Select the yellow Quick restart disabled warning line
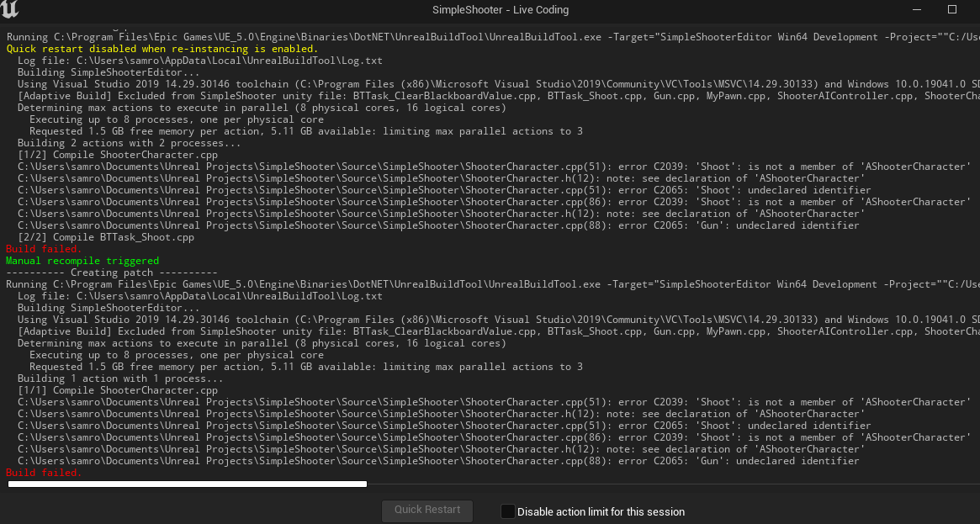 (x=162, y=49)
